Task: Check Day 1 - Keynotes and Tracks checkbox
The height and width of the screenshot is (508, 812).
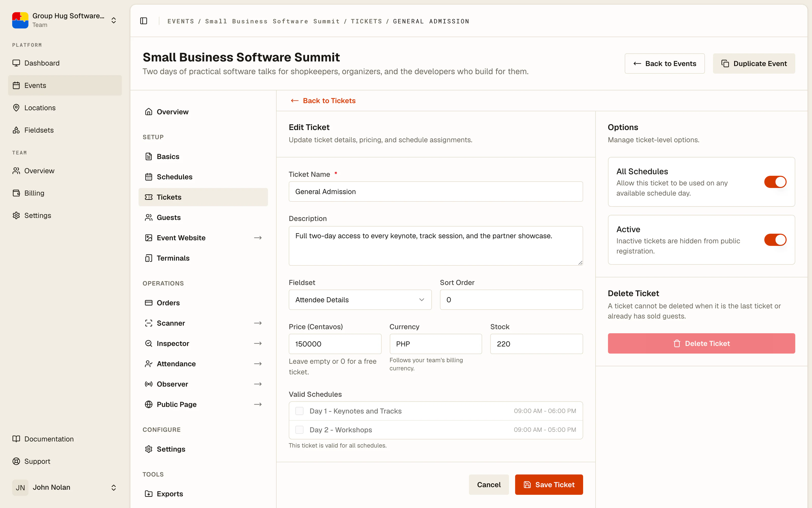Action: pos(299,411)
